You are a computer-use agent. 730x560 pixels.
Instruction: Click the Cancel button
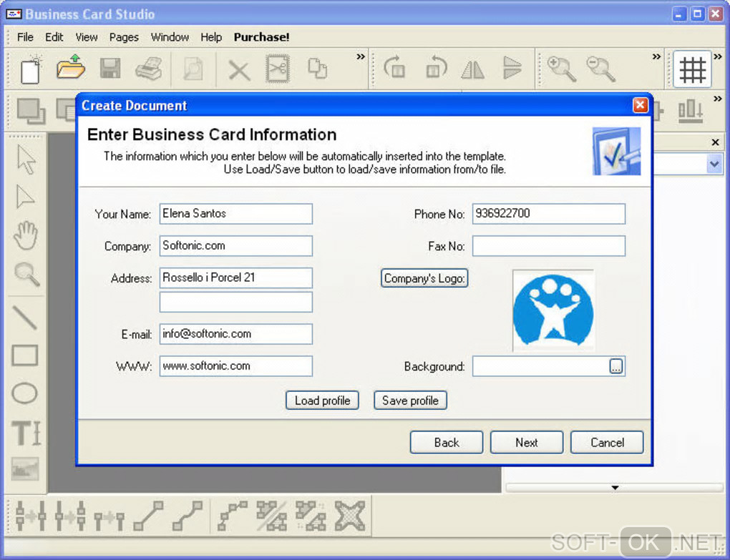pos(607,442)
